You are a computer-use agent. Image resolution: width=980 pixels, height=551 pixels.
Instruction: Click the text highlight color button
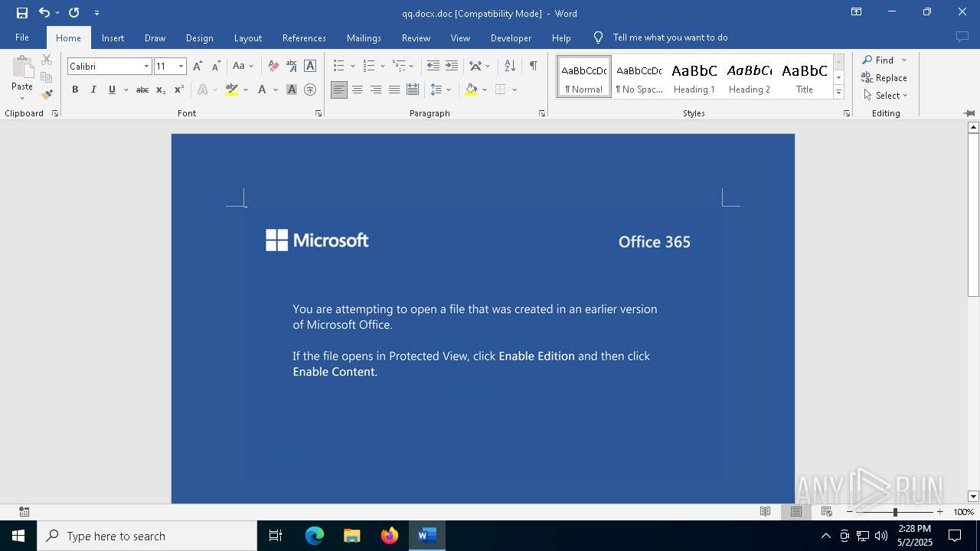pos(232,90)
